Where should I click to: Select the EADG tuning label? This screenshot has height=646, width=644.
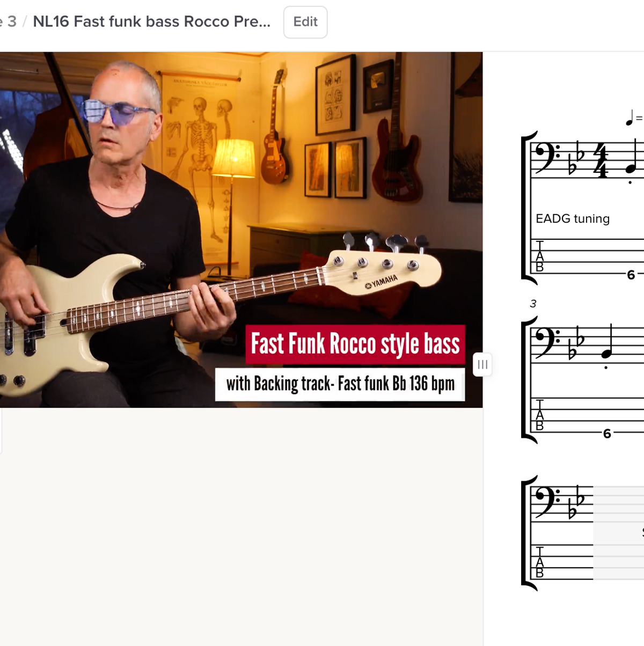pos(573,218)
